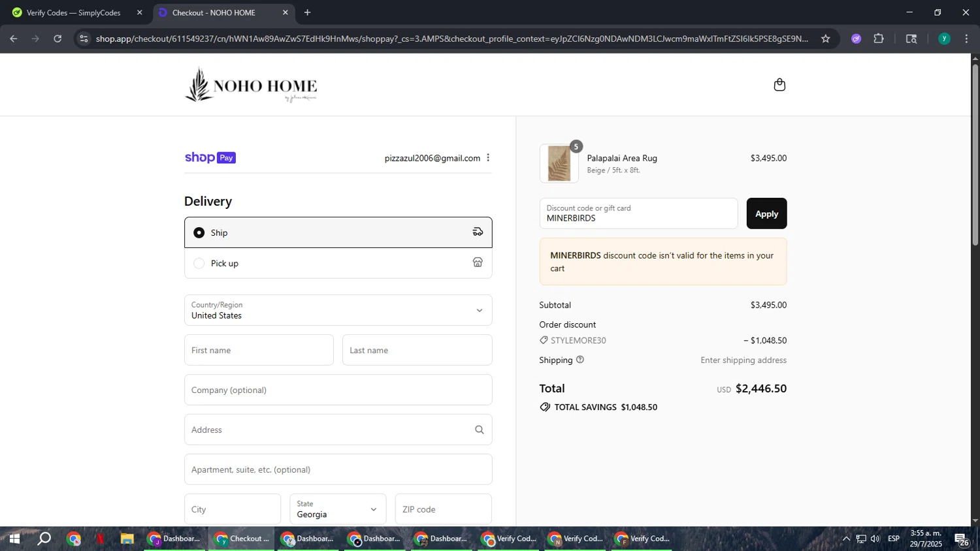This screenshot has width=980, height=551.
Task: Click the Company (optional) field
Action: click(x=338, y=390)
